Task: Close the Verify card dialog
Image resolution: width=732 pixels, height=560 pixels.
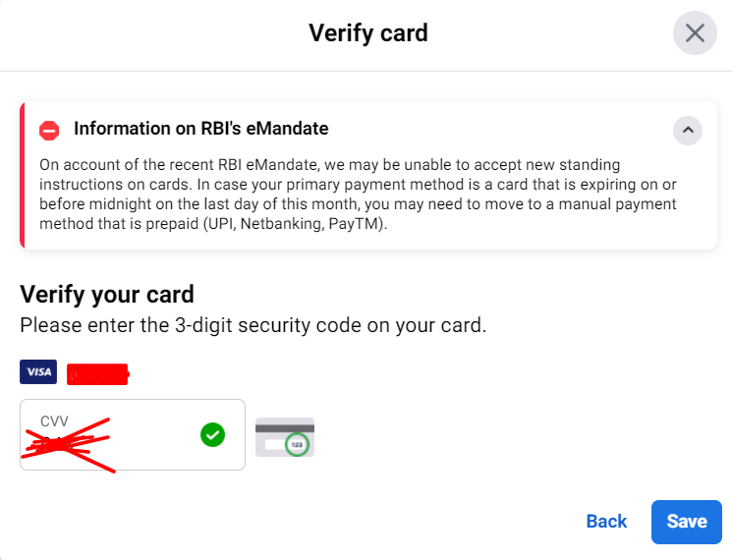Action: click(x=695, y=33)
